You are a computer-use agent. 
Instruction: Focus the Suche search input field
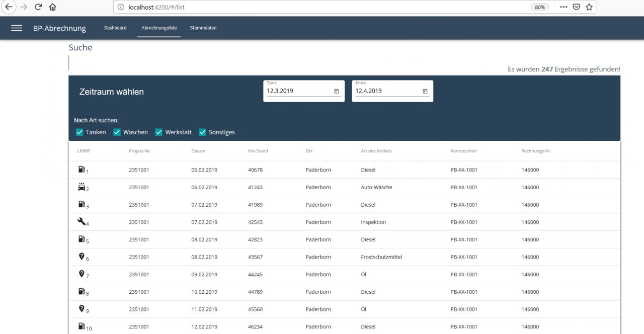(344, 62)
